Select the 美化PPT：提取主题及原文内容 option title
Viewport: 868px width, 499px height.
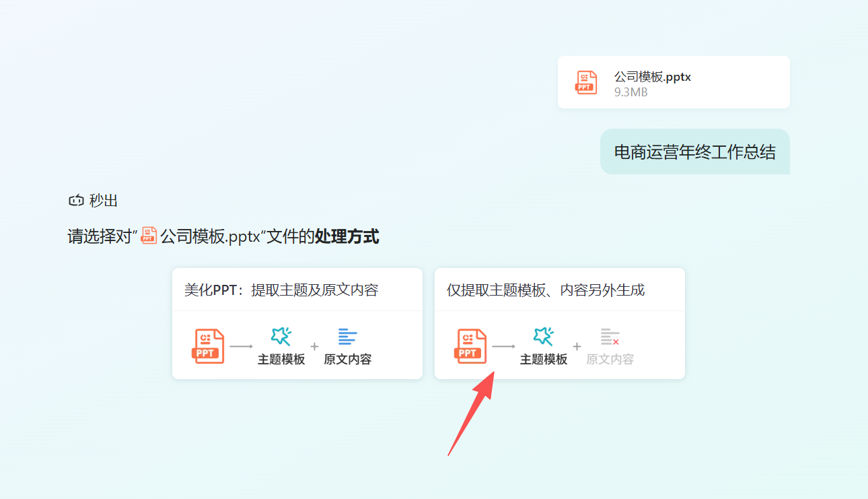coord(281,290)
